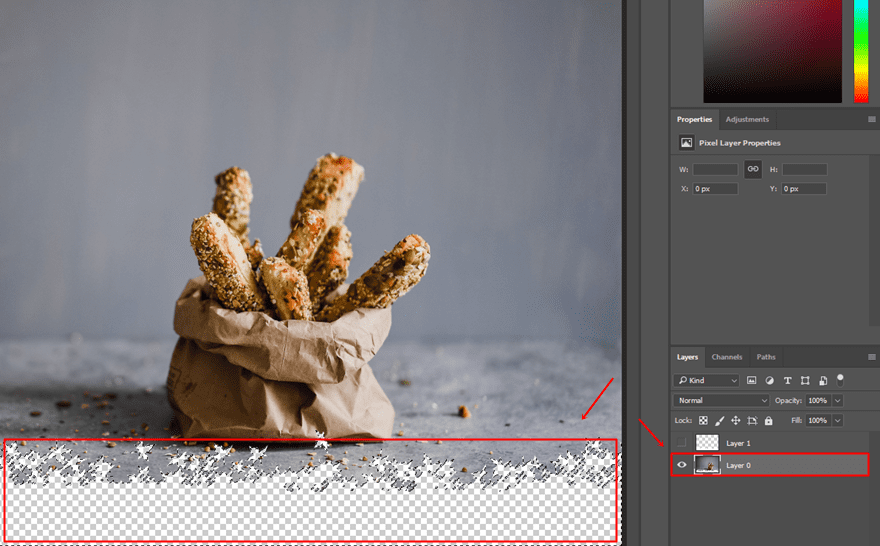
Task: Click the Y position field
Action: (804, 189)
